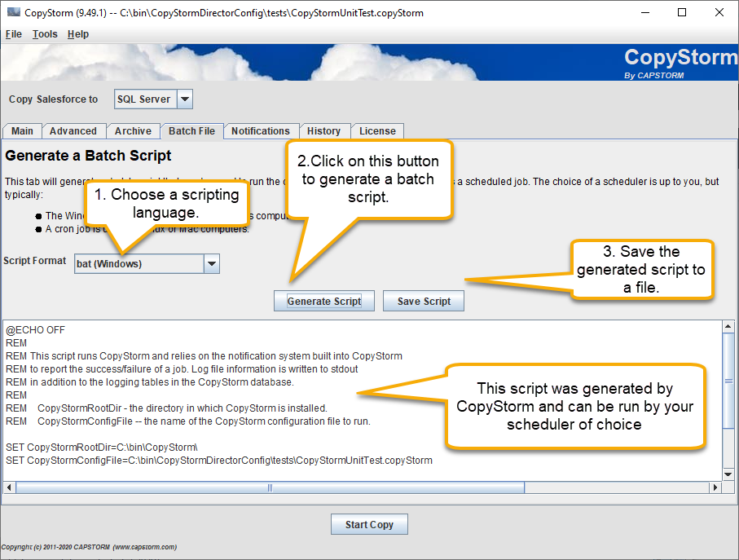Click the 'REM CopyStormConfigFile -- the name' line
Image resolution: width=739 pixels, height=560 pixels.
point(188,421)
